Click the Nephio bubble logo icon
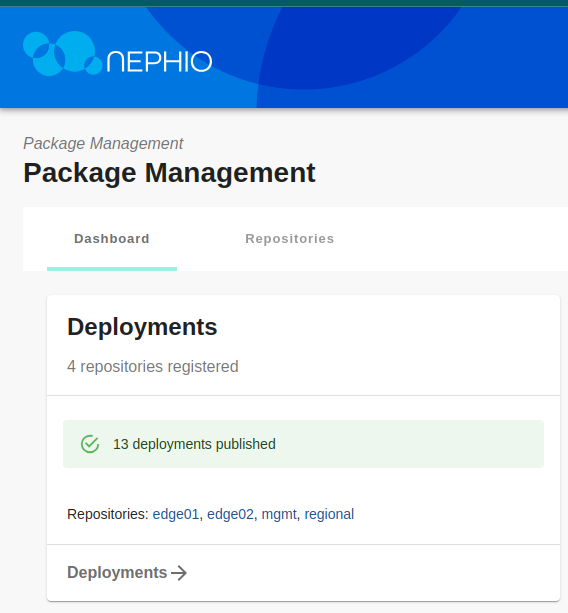This screenshot has width=568, height=613. click(x=63, y=53)
